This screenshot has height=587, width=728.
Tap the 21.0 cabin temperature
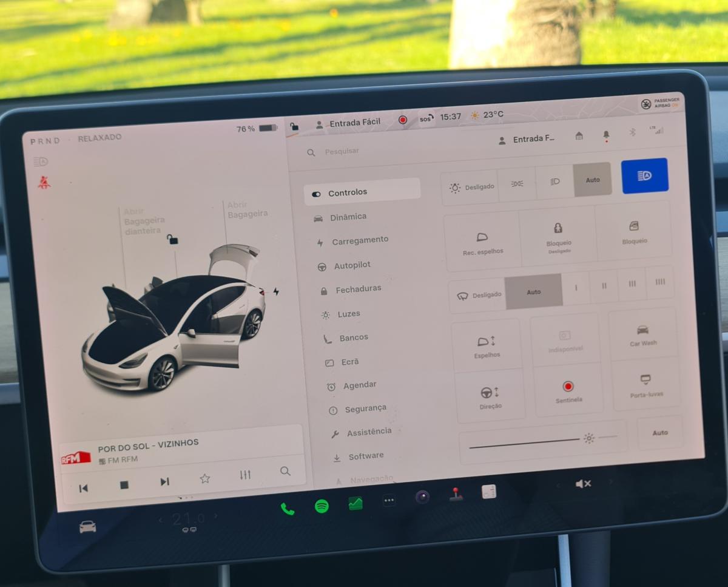coord(188,520)
